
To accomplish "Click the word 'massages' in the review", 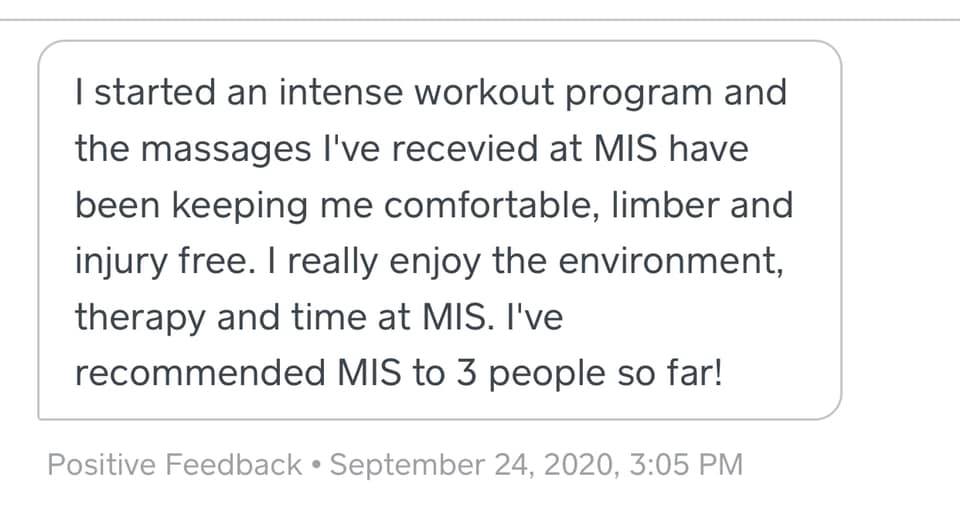I will tap(226, 150).
